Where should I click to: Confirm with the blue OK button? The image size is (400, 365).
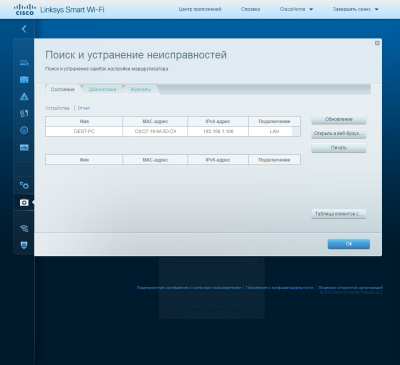(349, 244)
